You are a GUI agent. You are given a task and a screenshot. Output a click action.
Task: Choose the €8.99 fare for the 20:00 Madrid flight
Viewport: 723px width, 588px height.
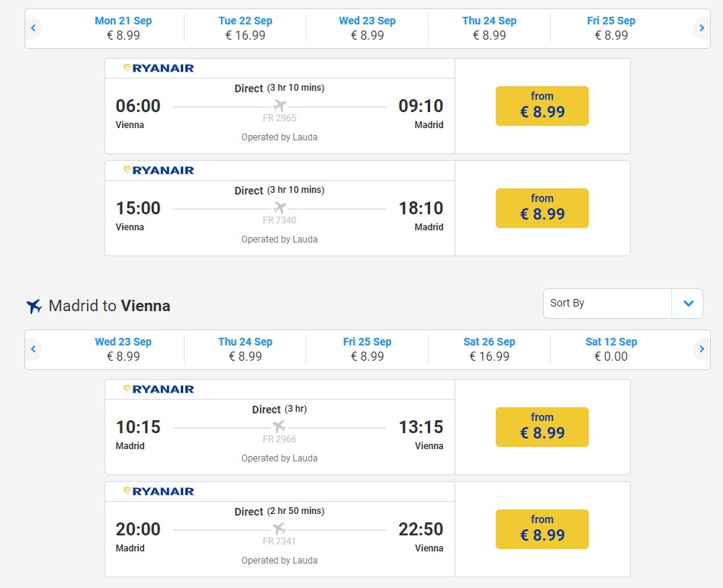point(541,529)
